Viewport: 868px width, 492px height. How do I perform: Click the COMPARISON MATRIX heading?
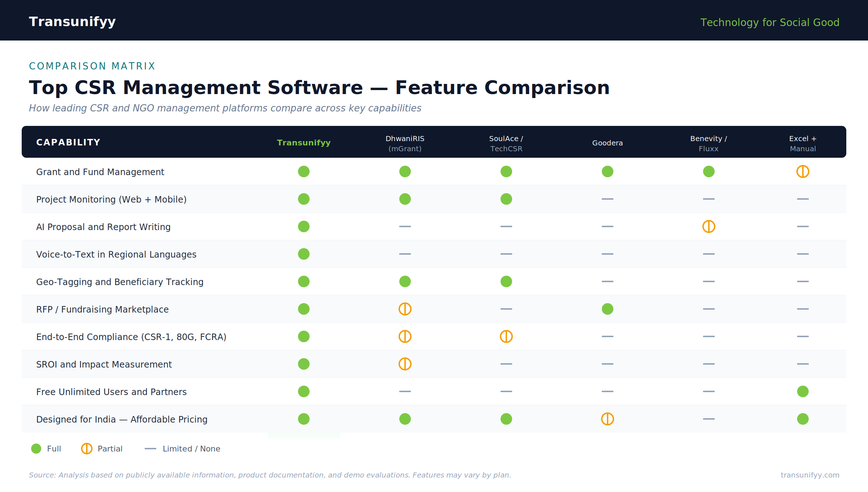click(92, 66)
